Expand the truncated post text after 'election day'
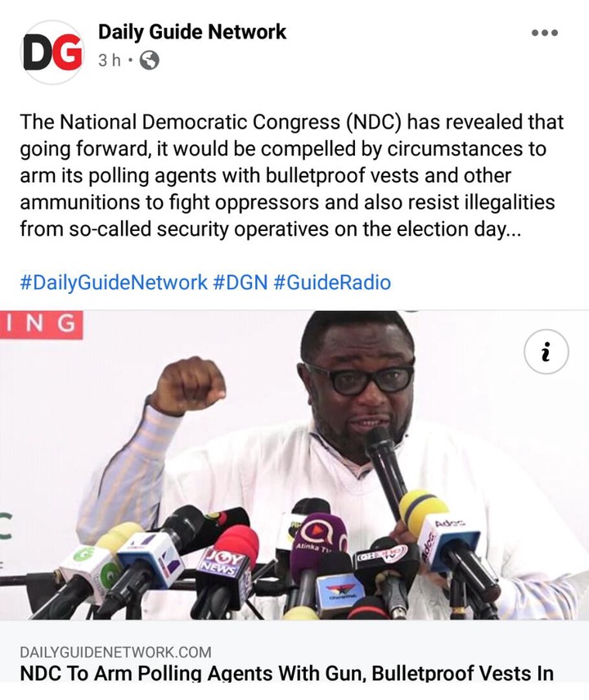 click(513, 229)
